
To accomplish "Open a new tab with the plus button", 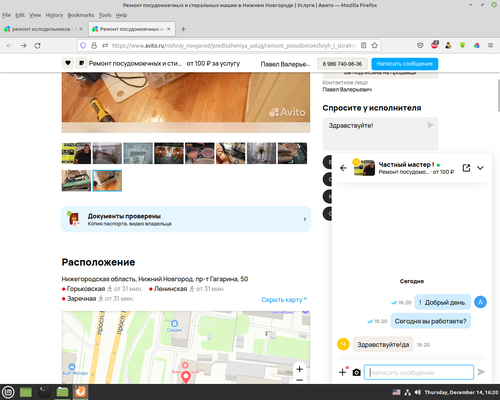I will click(183, 29).
